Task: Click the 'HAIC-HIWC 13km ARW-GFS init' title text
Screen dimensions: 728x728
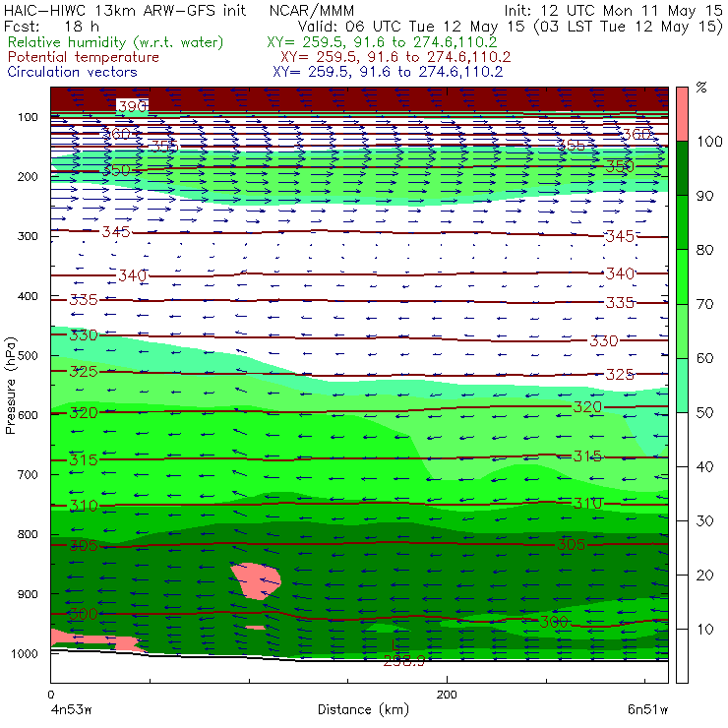Action: [x=125, y=11]
